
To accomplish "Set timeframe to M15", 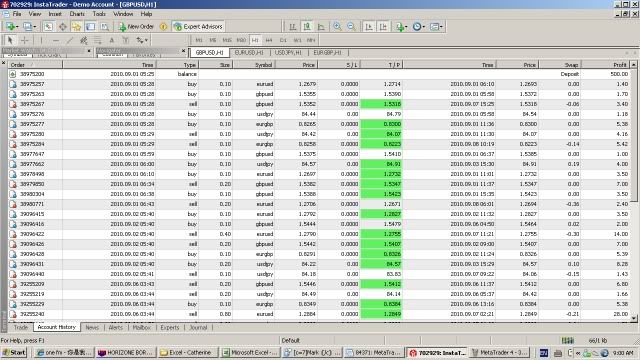I will (227, 40).
